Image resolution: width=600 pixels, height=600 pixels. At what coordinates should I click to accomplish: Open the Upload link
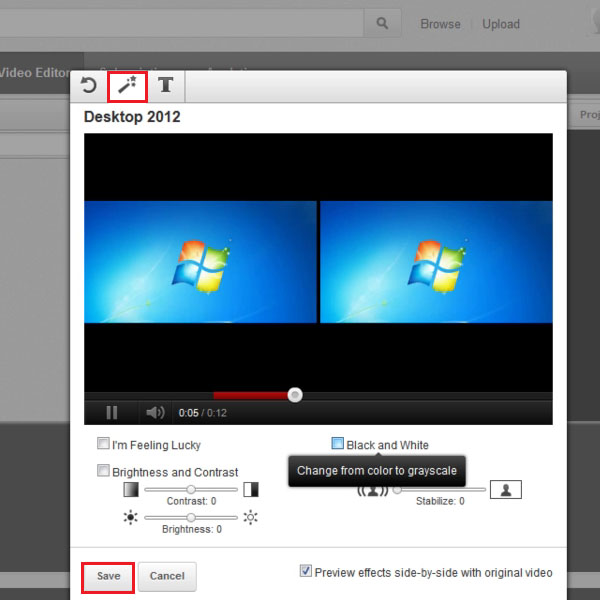coord(501,24)
